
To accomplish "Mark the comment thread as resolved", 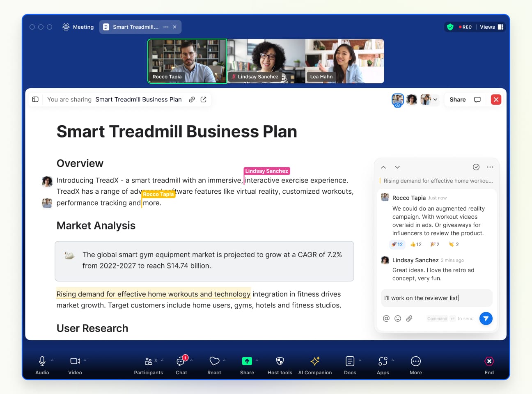I will (x=476, y=167).
